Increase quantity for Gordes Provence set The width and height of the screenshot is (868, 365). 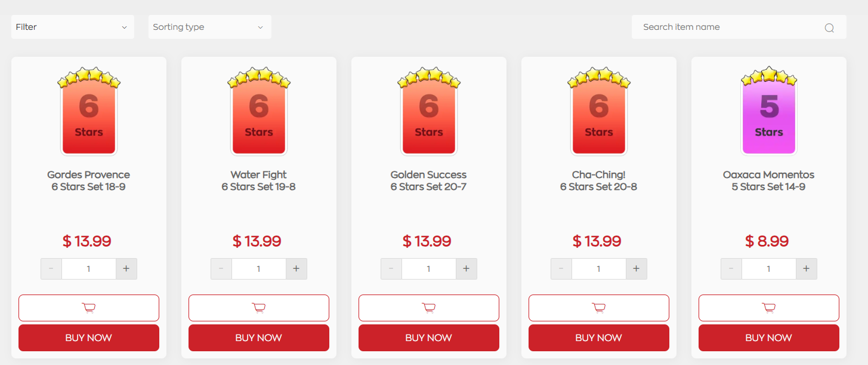[126, 269]
